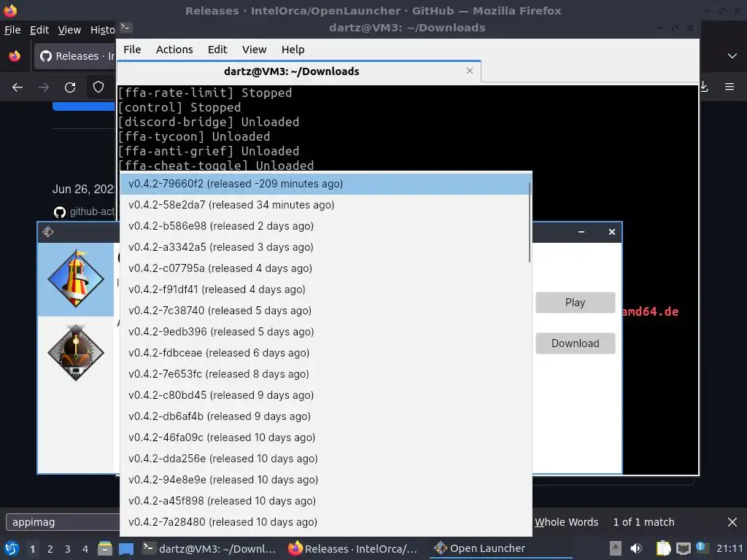
Task: Select v0.4.2-7a28480 version
Action: (x=324, y=522)
